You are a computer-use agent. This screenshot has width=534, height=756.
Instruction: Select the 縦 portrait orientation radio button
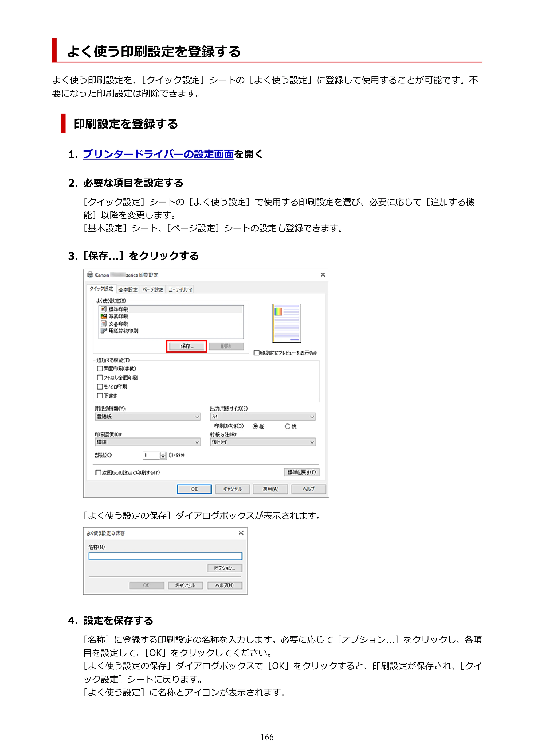pyautogui.click(x=255, y=427)
